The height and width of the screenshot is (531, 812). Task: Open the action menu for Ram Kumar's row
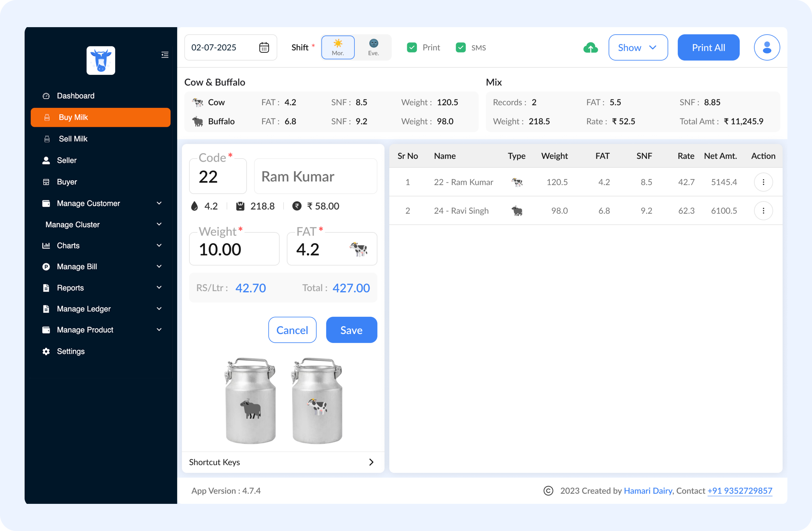point(764,182)
